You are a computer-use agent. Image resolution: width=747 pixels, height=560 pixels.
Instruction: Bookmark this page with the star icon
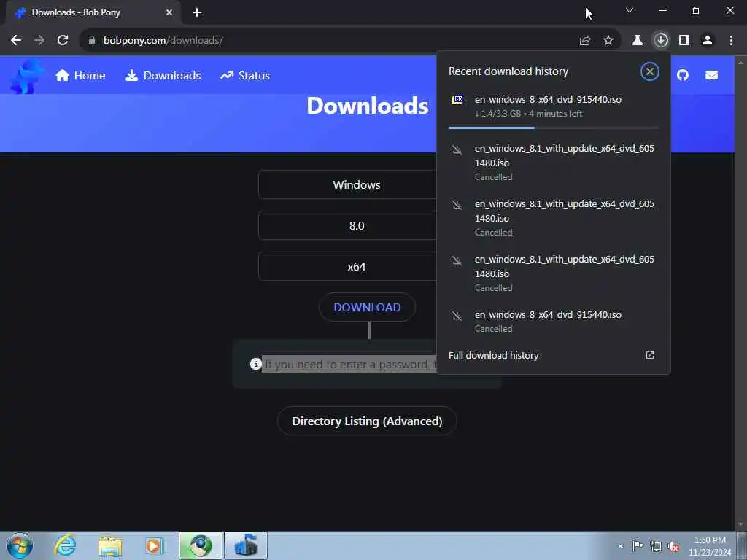[608, 41]
